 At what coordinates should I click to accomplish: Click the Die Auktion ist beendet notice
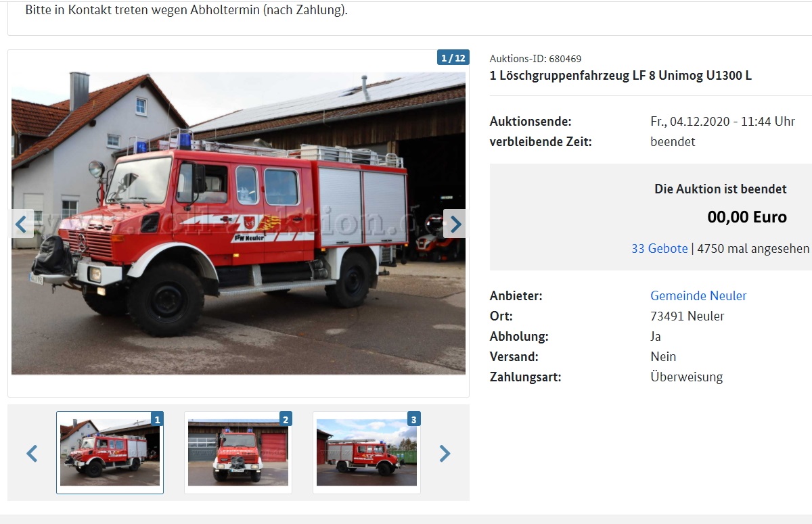click(x=721, y=189)
